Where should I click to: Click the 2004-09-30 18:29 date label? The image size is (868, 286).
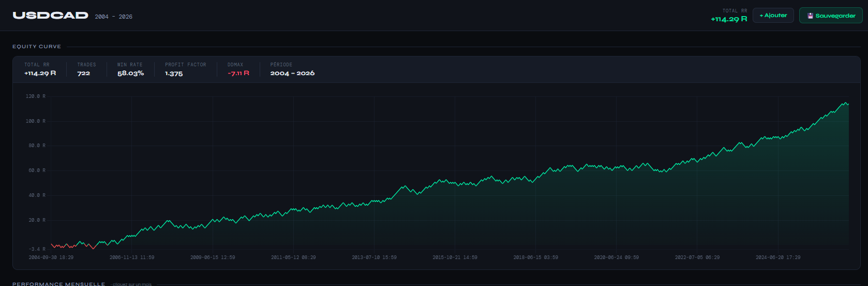coord(51,258)
